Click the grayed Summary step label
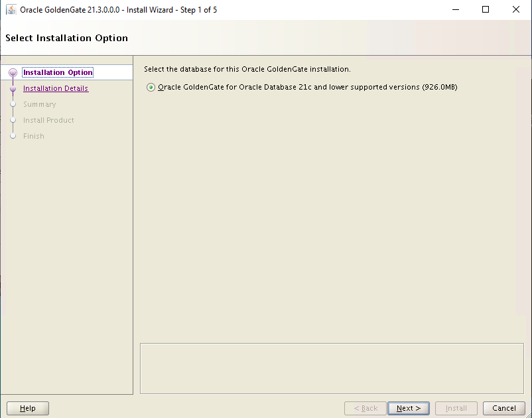 (x=41, y=104)
